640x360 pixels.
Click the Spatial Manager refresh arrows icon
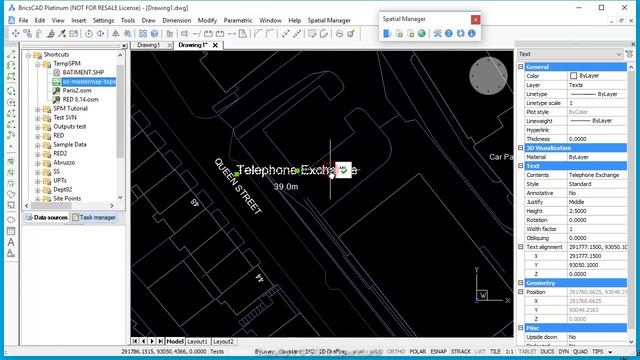tap(460, 33)
